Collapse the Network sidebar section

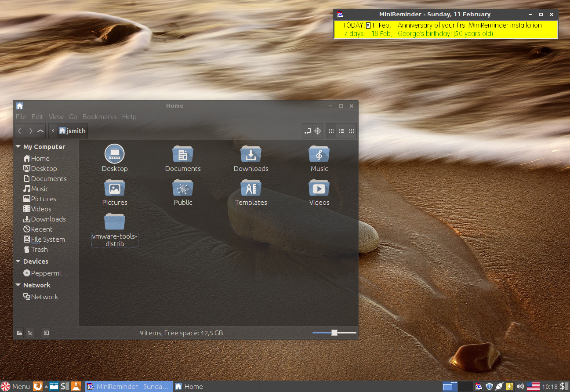tap(18, 285)
